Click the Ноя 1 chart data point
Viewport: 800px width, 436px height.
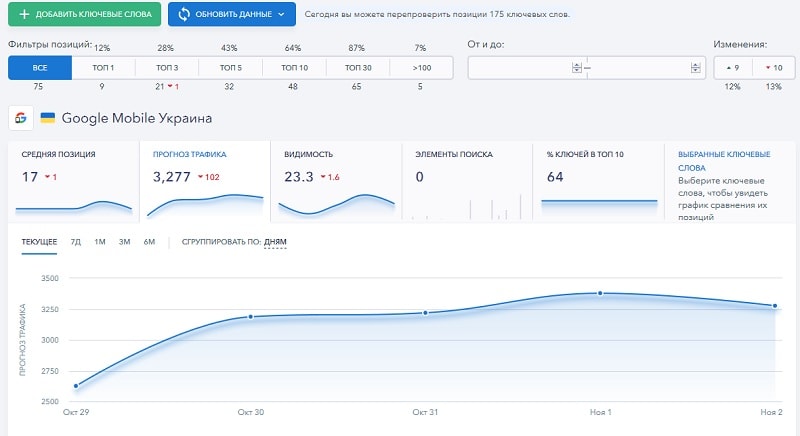[600, 293]
